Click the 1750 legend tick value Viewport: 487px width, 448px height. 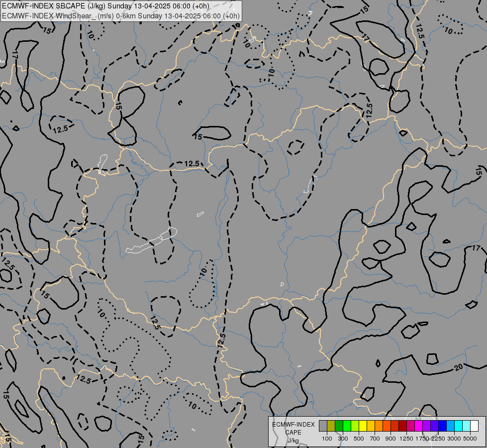(x=422, y=439)
